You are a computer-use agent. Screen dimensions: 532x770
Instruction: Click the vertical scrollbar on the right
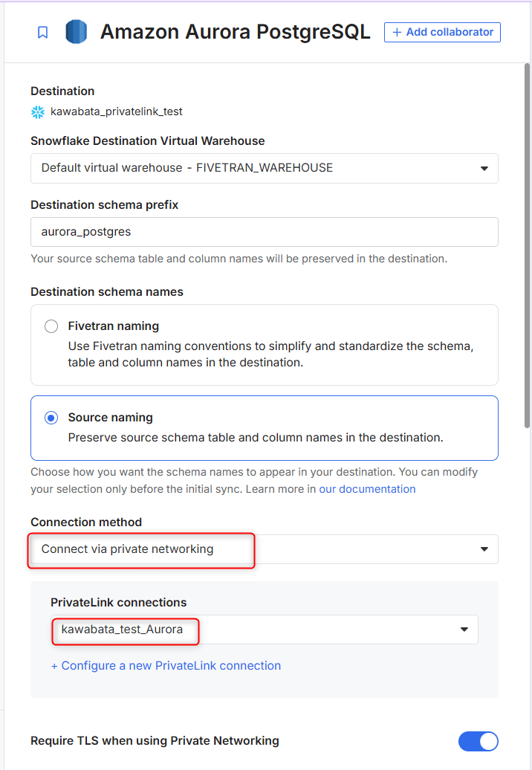click(x=528, y=245)
